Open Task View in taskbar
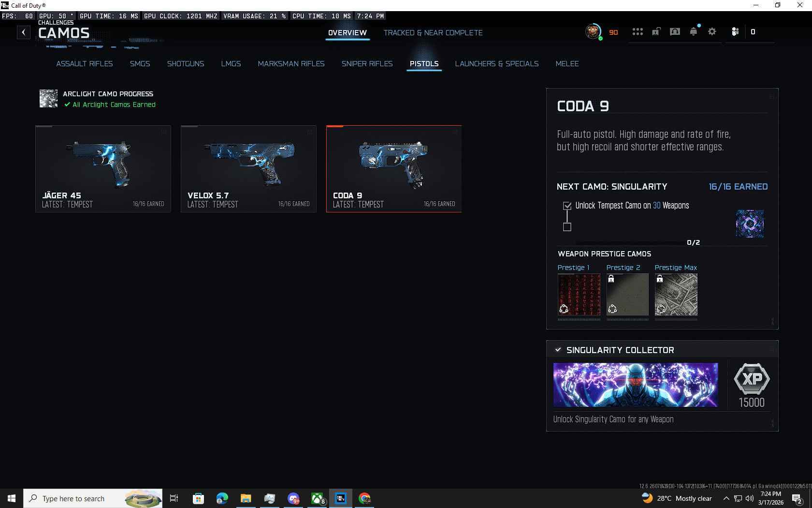This screenshot has width=812, height=508. point(174,498)
